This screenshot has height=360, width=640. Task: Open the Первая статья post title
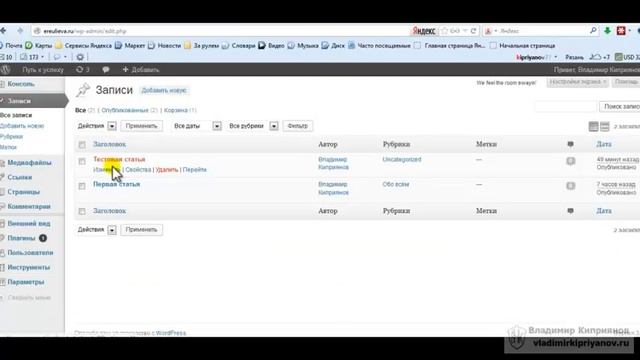(x=116, y=184)
